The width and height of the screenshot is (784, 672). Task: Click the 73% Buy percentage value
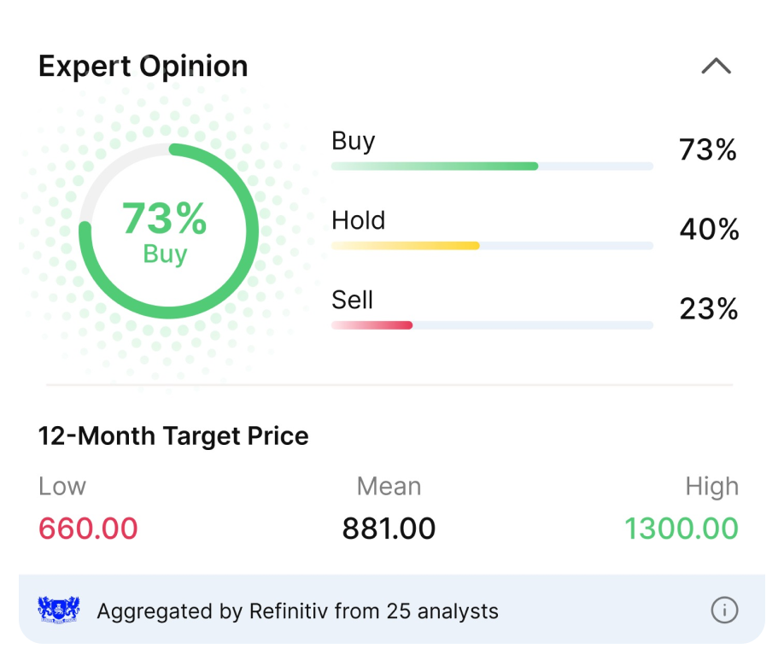[x=707, y=149]
